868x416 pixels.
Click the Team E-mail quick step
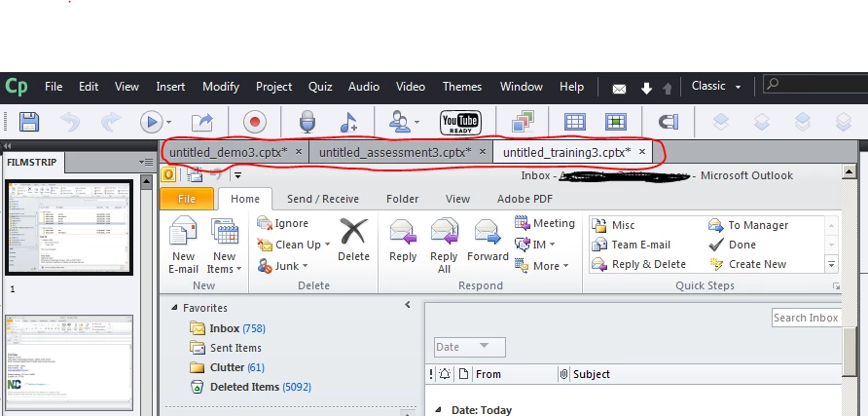632,245
